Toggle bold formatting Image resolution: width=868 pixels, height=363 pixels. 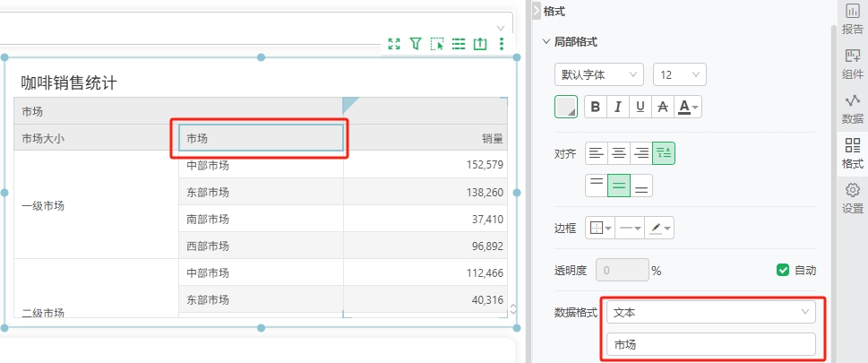596,107
